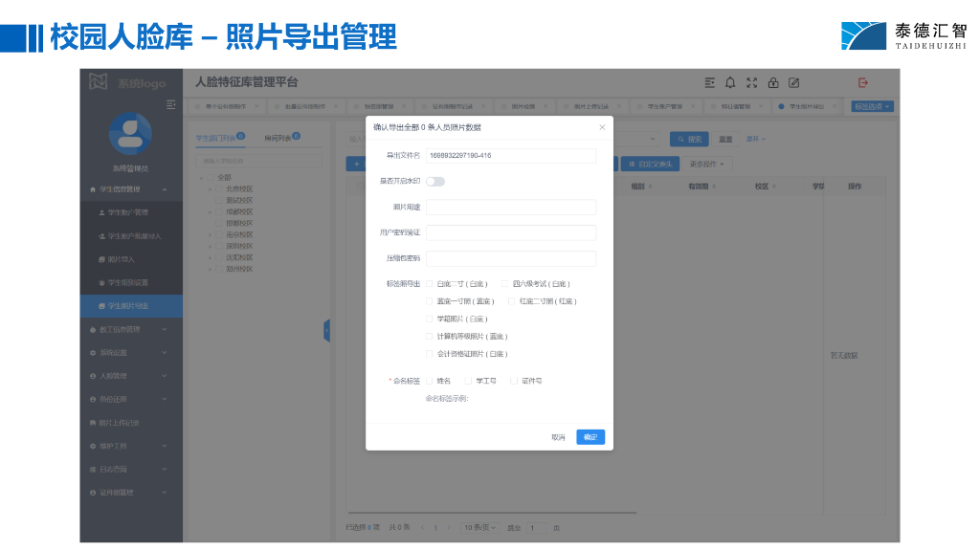
Task: Toggle the 是否开启水印 watermark switch
Action: point(435,181)
